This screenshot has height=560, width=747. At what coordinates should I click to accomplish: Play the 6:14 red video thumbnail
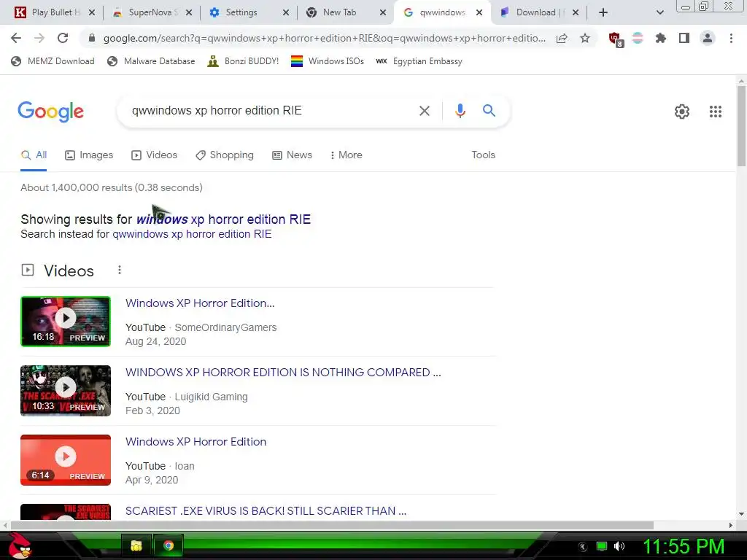click(x=66, y=460)
